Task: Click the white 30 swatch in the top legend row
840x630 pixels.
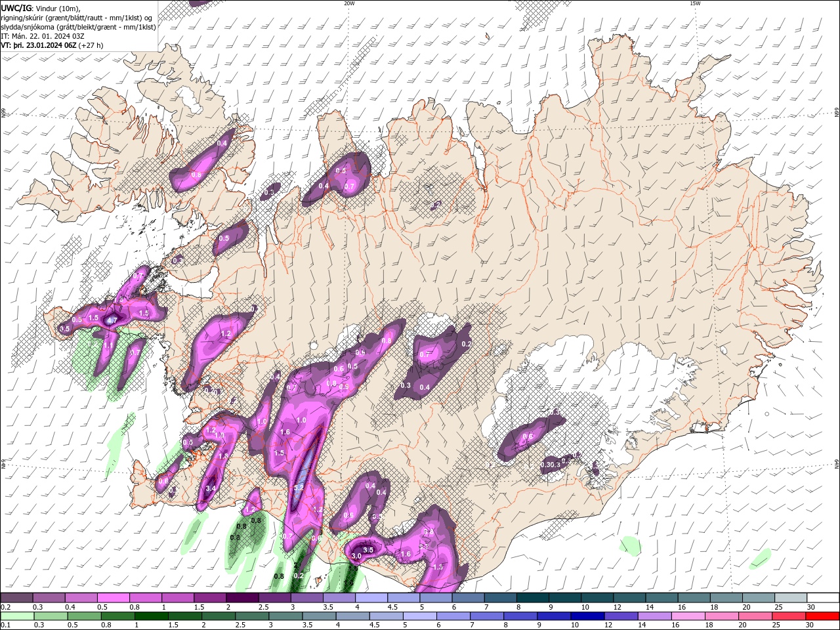Action: click(x=824, y=598)
